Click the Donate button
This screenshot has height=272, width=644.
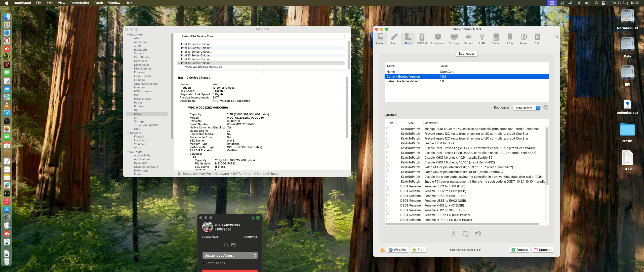tap(520, 250)
